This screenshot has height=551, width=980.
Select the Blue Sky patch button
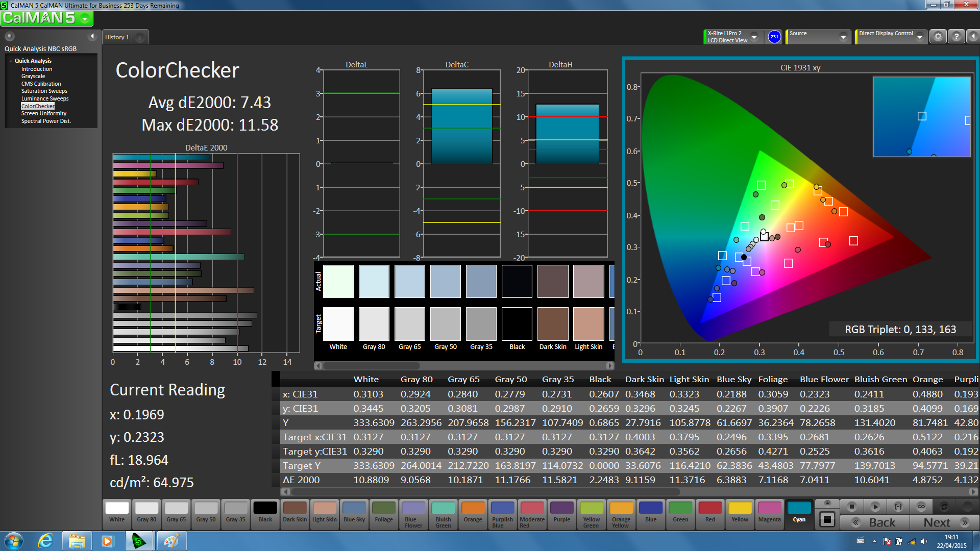tap(354, 513)
